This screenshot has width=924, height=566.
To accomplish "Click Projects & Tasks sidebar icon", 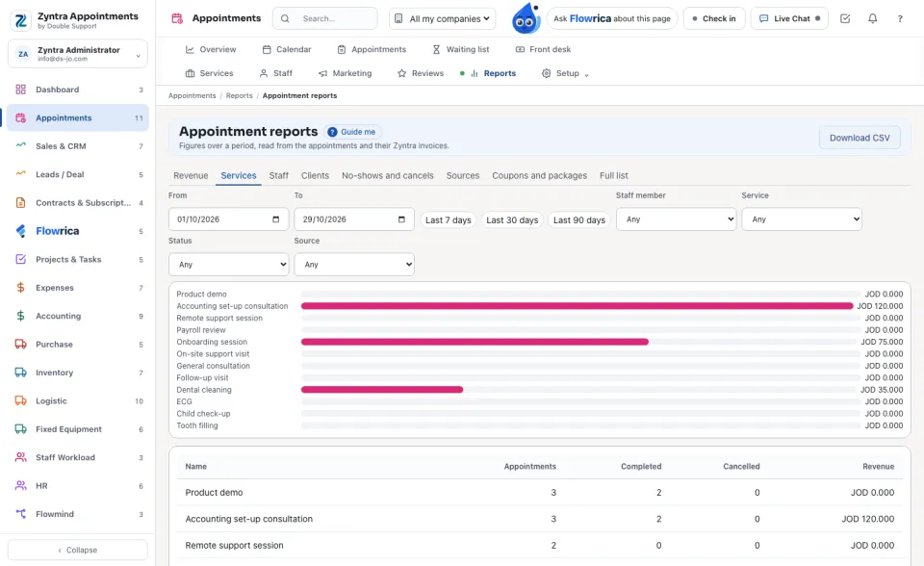I will coord(20,260).
